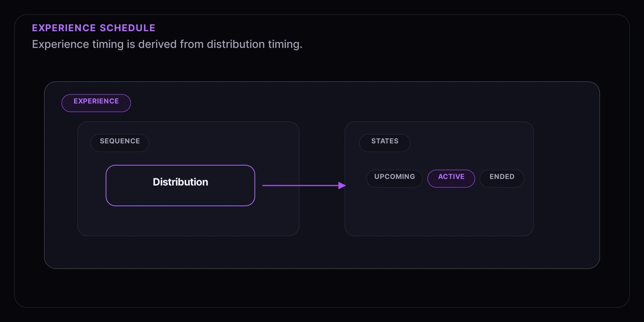Image resolution: width=644 pixels, height=322 pixels.
Task: Select the UPCOMING state pill
Action: [395, 179]
